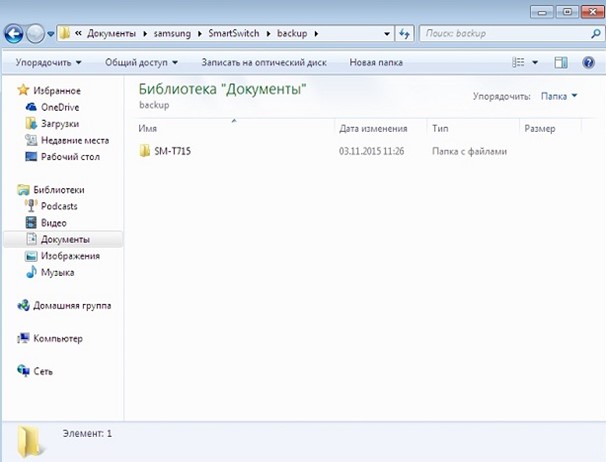606x462 pixels.
Task: Select the SM-T715 folder
Action: (173, 152)
